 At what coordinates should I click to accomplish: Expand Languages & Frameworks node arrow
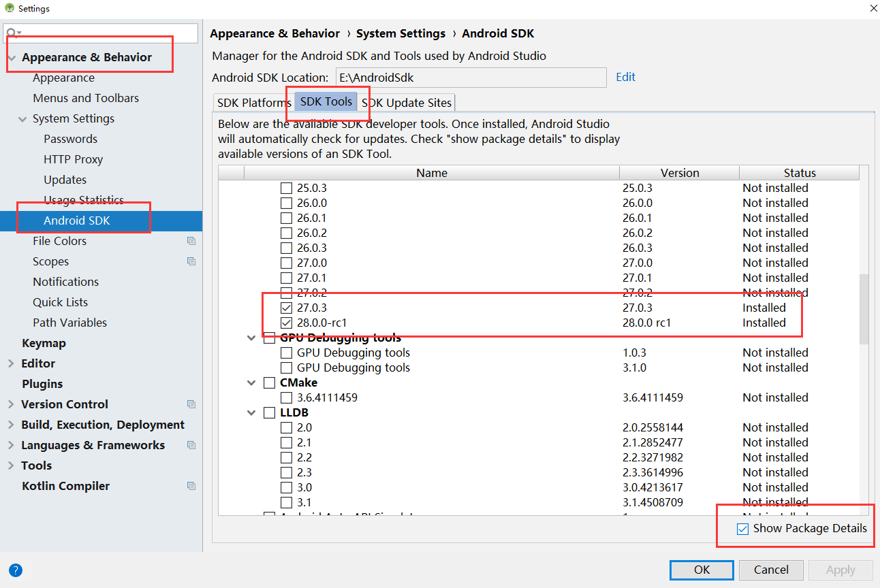(x=11, y=445)
